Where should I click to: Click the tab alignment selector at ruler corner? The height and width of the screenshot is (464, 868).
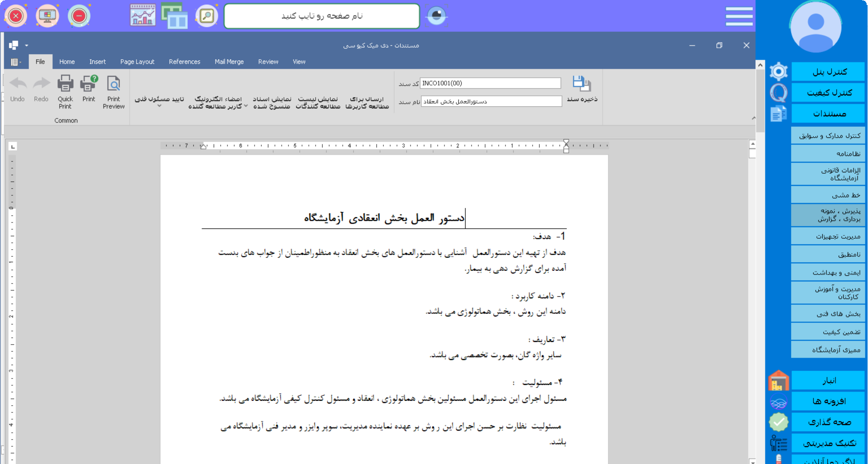pos(13,147)
